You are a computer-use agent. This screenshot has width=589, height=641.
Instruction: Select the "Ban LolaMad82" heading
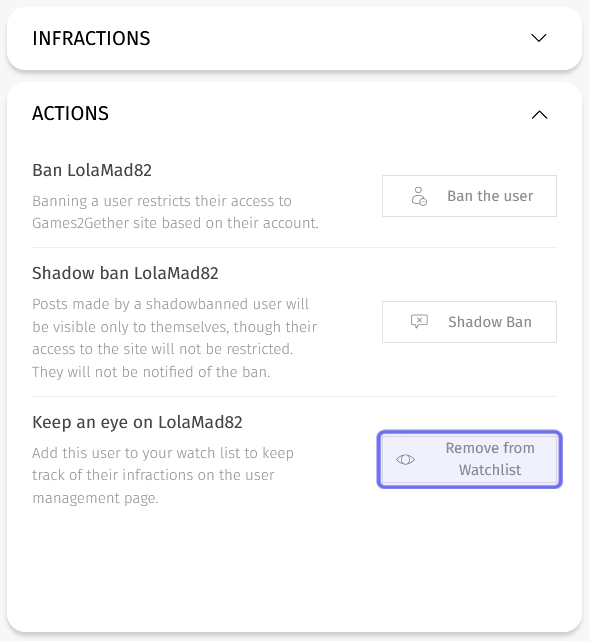pyautogui.click(x=92, y=170)
